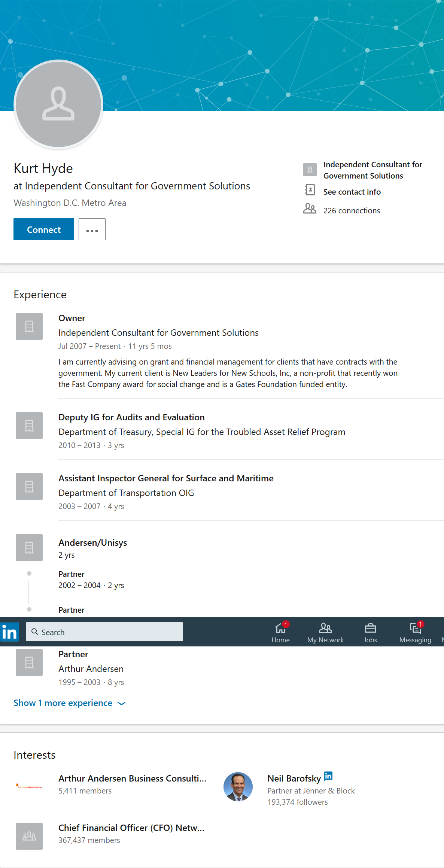Click the Search input field
This screenshot has width=444, height=868.
(104, 632)
